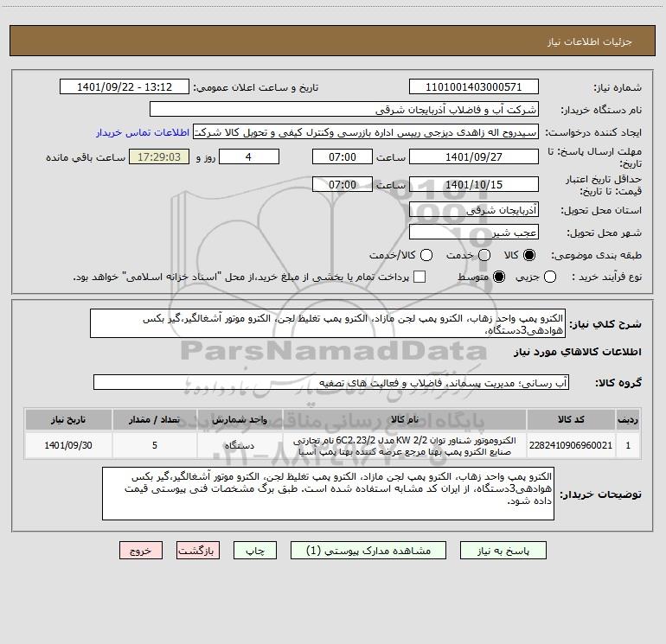Viewport: 666px width, 644px height.
Task: Click the توضیحات خریدار text area
Action: tap(328, 494)
